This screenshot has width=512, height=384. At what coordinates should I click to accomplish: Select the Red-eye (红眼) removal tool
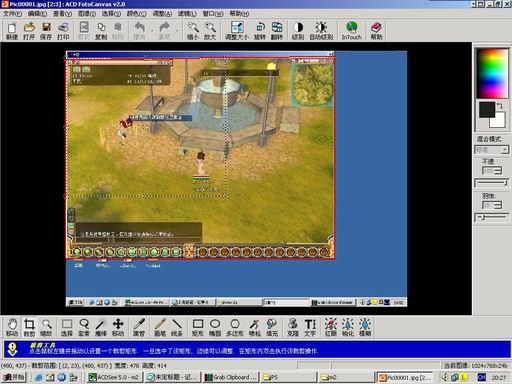click(331, 327)
